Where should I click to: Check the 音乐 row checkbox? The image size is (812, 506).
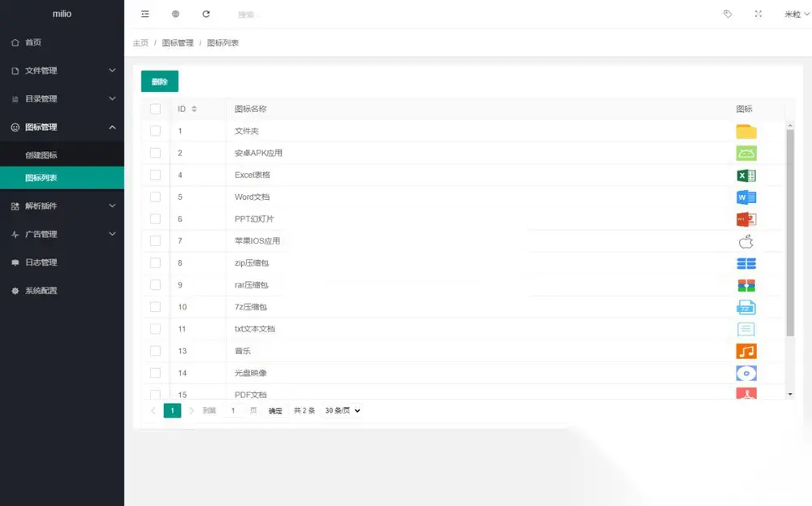[155, 351]
